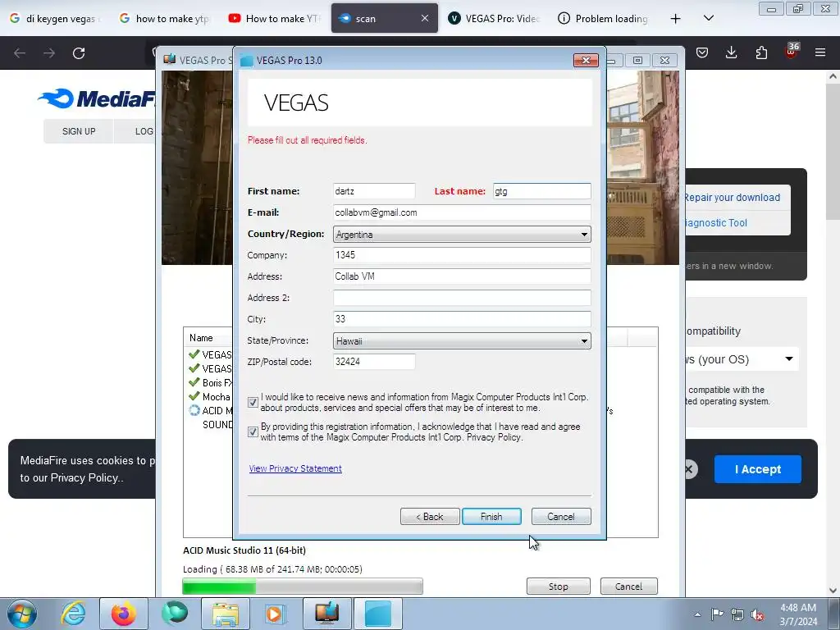Image resolution: width=840 pixels, height=630 pixels.
Task: Expand the list all tabs chevron
Action: [708, 18]
